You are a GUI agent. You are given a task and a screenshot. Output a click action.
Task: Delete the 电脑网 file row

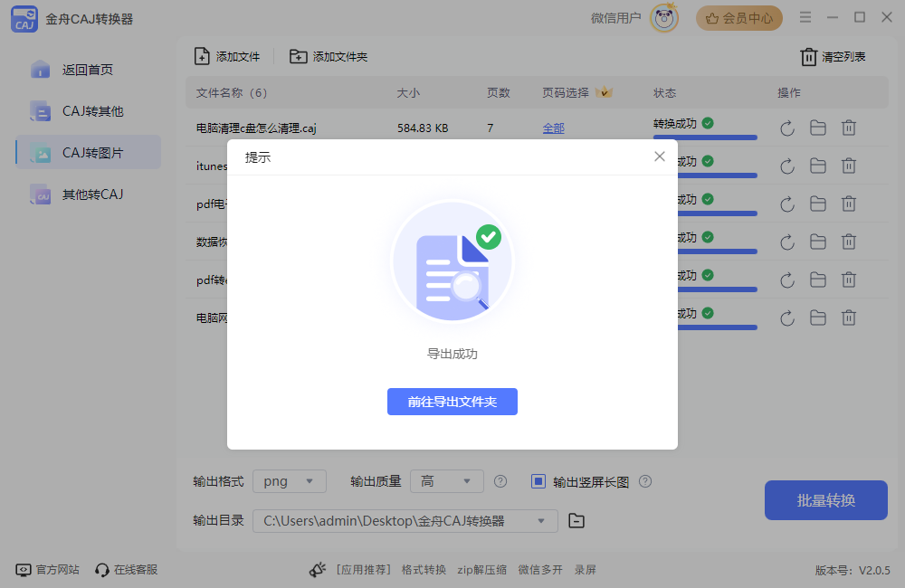(x=849, y=318)
